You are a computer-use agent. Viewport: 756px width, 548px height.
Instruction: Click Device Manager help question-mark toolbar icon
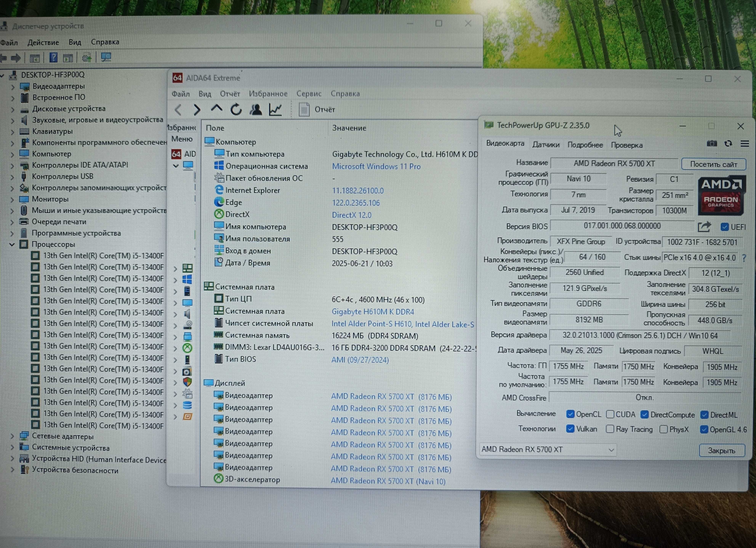(x=53, y=58)
